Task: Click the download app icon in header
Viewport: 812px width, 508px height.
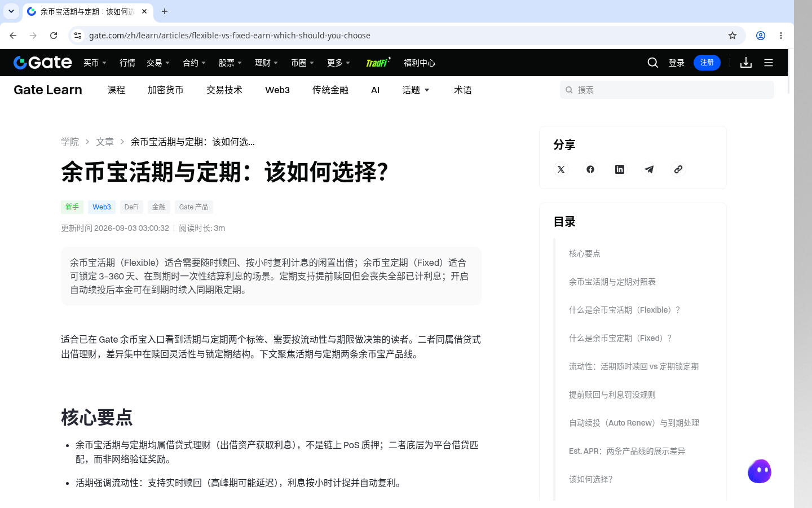Action: tap(746, 63)
